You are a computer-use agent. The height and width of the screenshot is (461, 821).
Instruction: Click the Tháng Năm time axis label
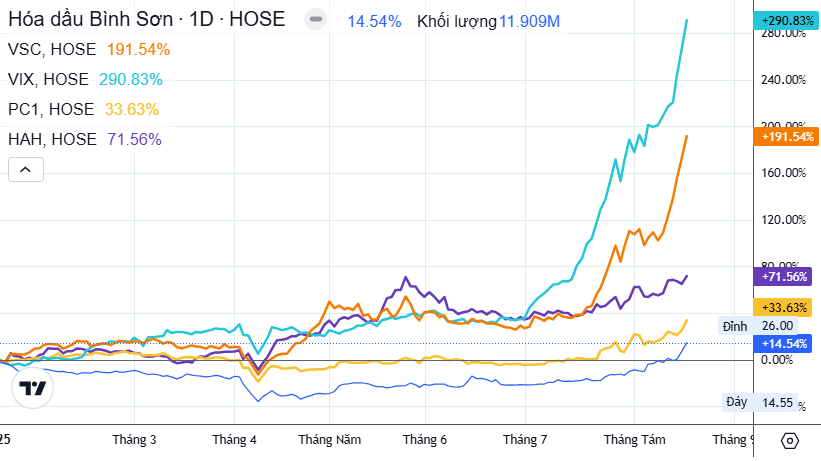coord(329,440)
